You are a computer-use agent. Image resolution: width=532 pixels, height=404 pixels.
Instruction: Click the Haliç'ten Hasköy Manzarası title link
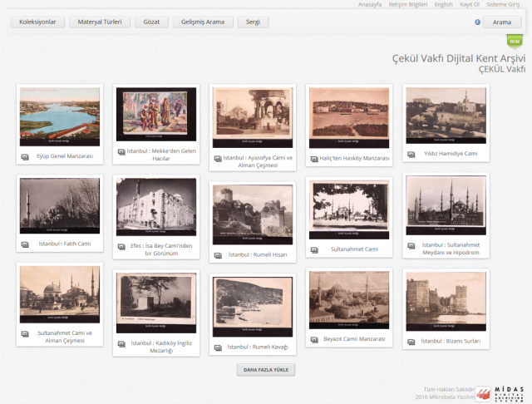(354, 158)
